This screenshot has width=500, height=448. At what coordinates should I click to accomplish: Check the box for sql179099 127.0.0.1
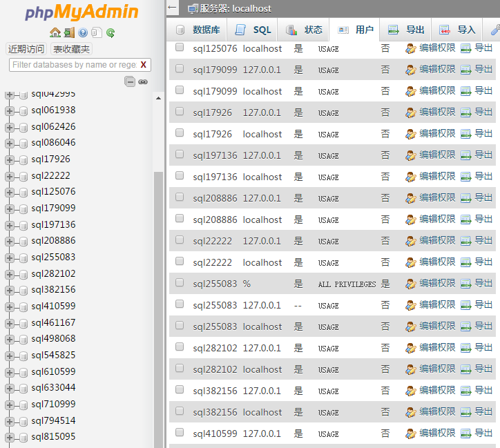coord(180,68)
